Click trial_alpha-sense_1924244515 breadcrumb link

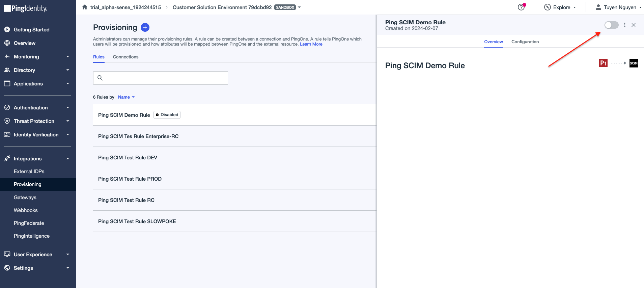pyautogui.click(x=125, y=7)
